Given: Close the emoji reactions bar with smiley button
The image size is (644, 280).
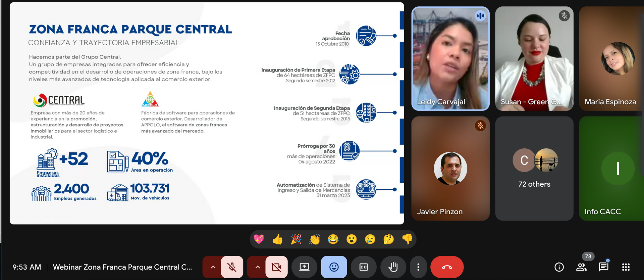Looking at the screenshot, I should 334,267.
